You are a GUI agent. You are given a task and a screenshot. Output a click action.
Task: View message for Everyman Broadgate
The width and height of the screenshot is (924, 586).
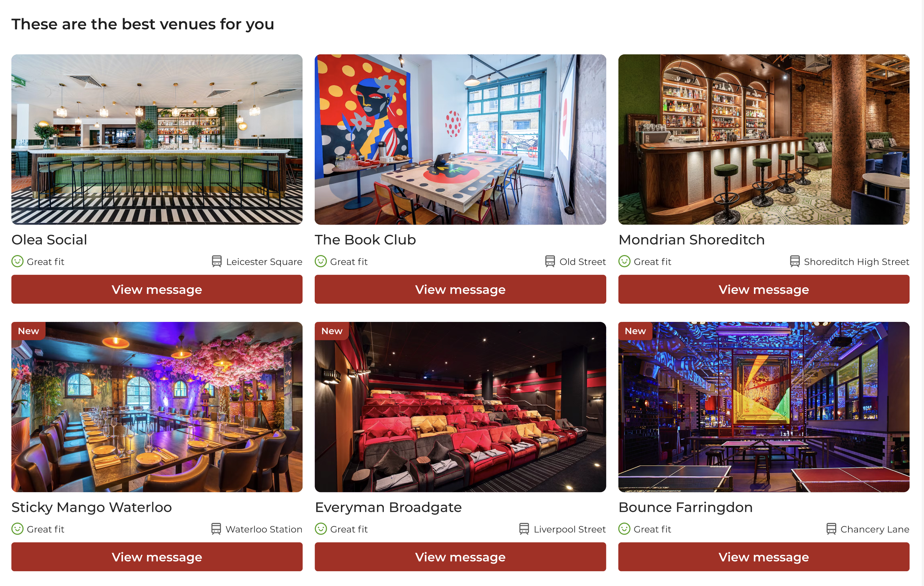(460, 557)
